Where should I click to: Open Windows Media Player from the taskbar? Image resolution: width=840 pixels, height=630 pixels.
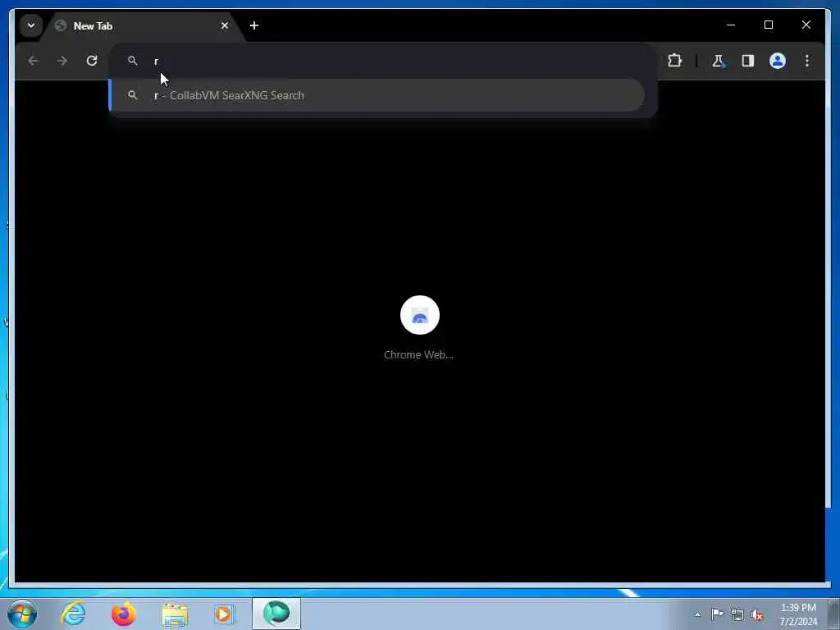point(225,614)
